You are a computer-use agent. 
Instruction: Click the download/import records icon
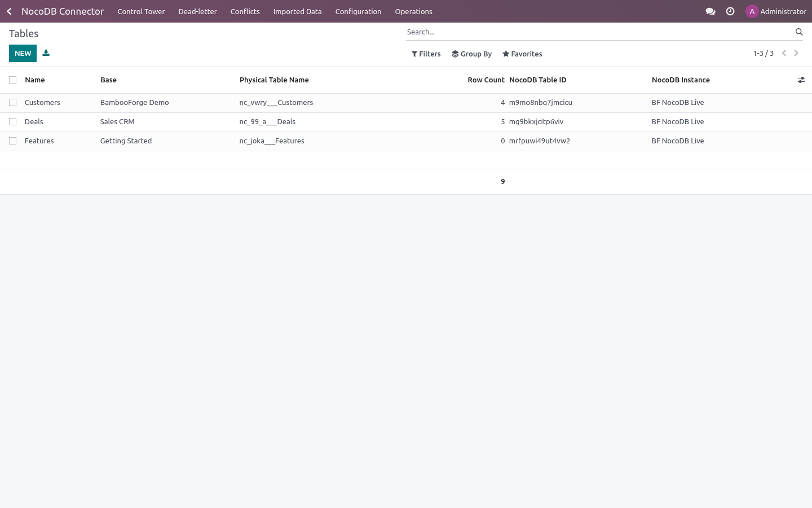[46, 53]
